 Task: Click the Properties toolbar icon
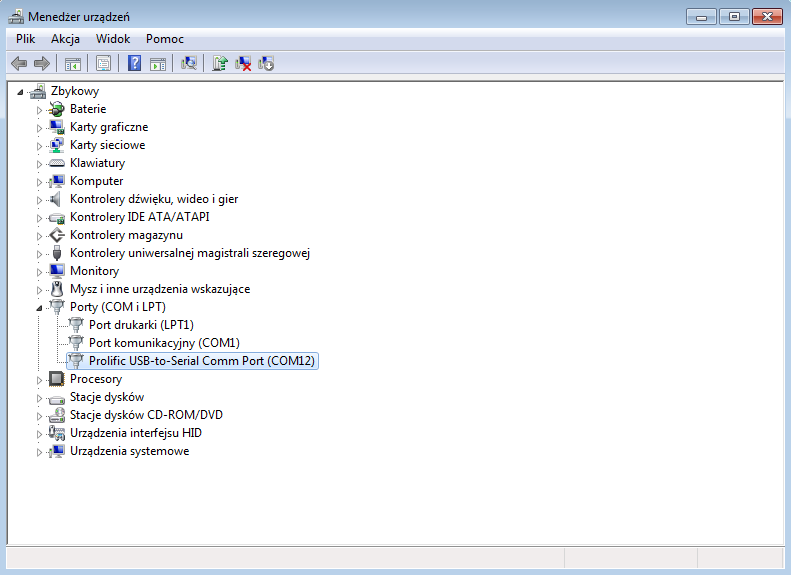pyautogui.click(x=103, y=64)
